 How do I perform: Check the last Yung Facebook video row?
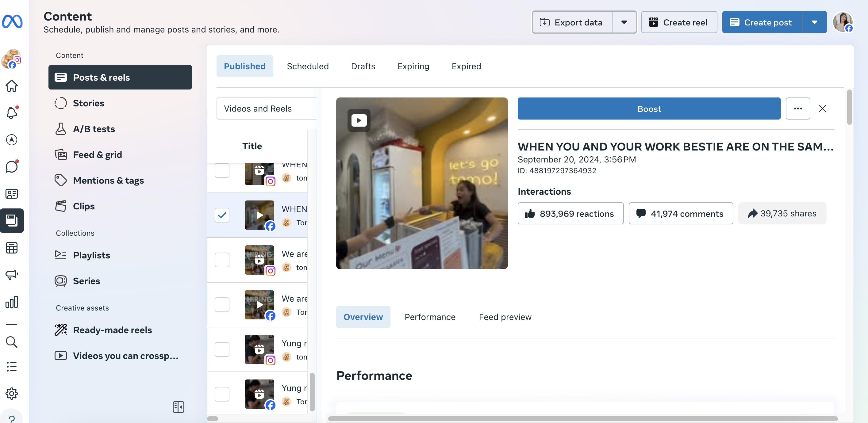(x=222, y=394)
